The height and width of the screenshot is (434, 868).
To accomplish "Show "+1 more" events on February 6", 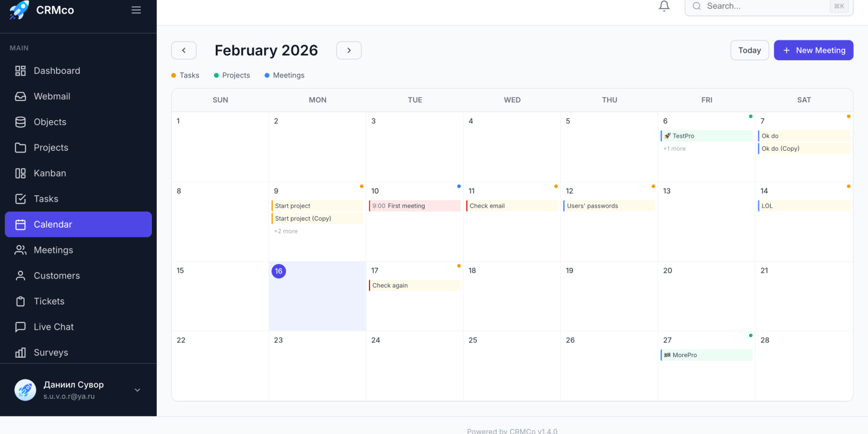I will click(x=675, y=149).
